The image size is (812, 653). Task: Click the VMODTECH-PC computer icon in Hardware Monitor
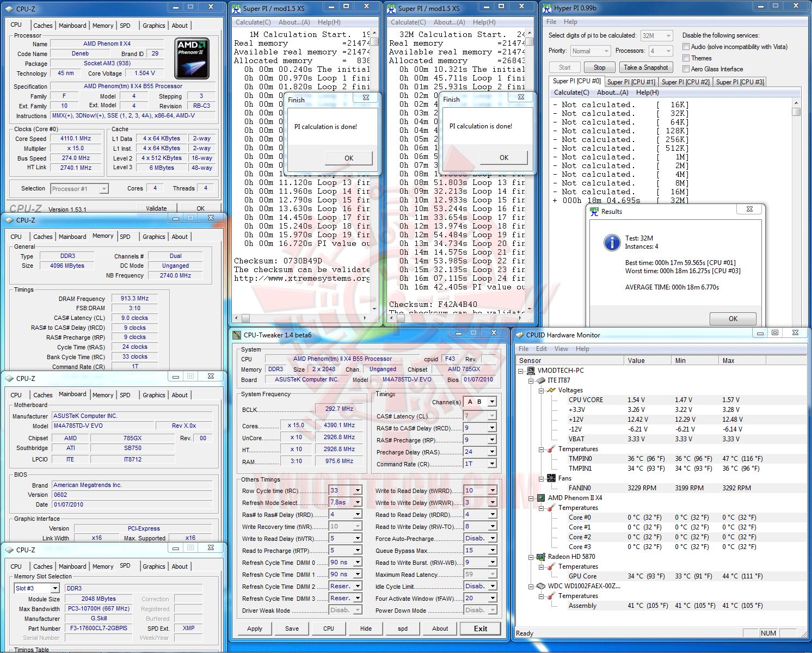(x=531, y=371)
